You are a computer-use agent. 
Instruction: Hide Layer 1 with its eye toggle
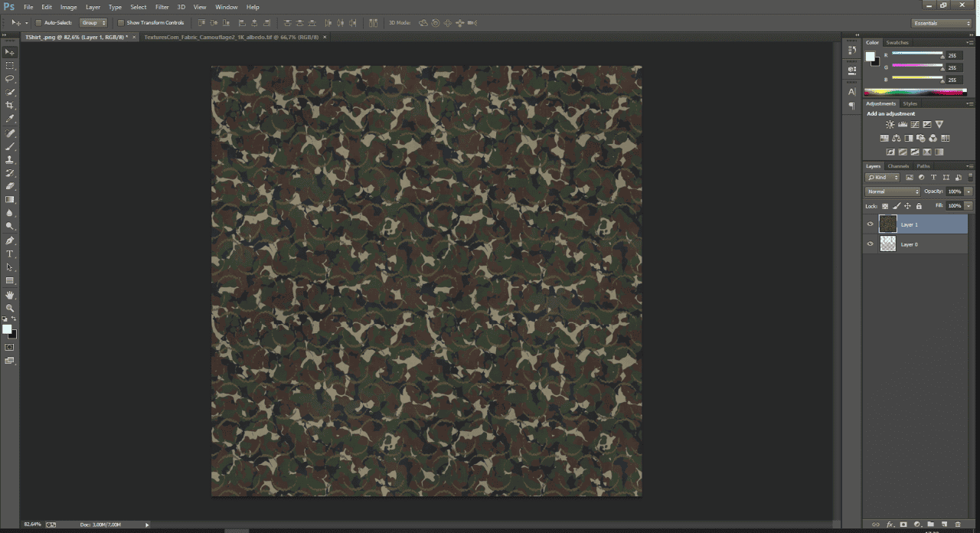pyautogui.click(x=870, y=224)
